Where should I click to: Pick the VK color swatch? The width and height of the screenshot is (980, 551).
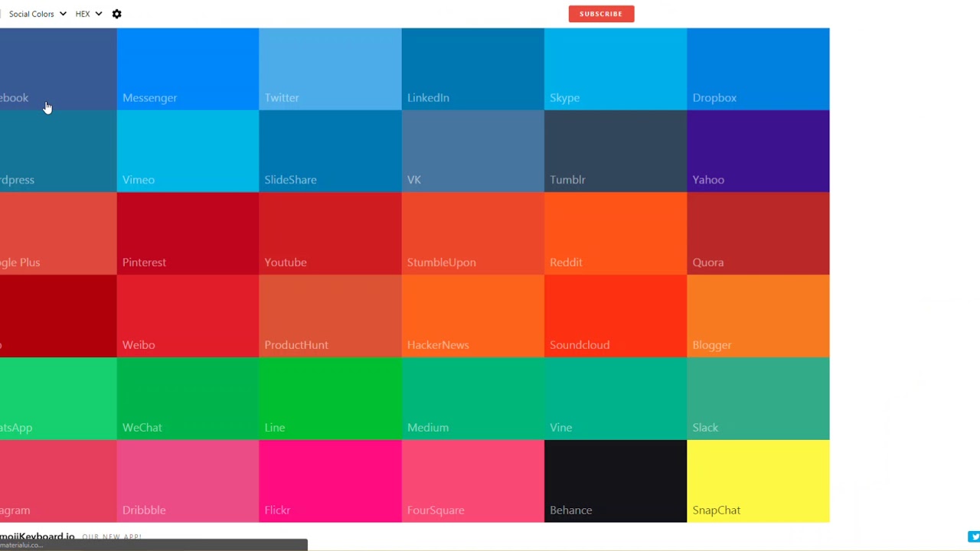472,151
